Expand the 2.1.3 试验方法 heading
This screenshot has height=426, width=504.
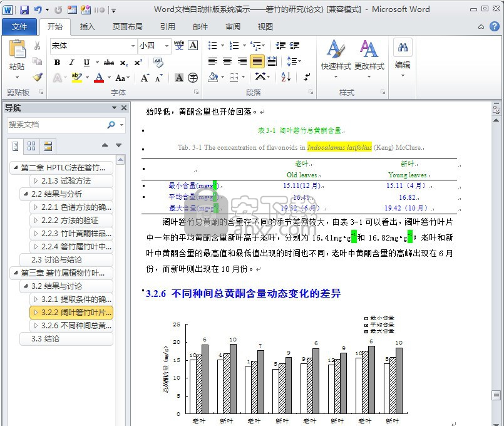36,180
